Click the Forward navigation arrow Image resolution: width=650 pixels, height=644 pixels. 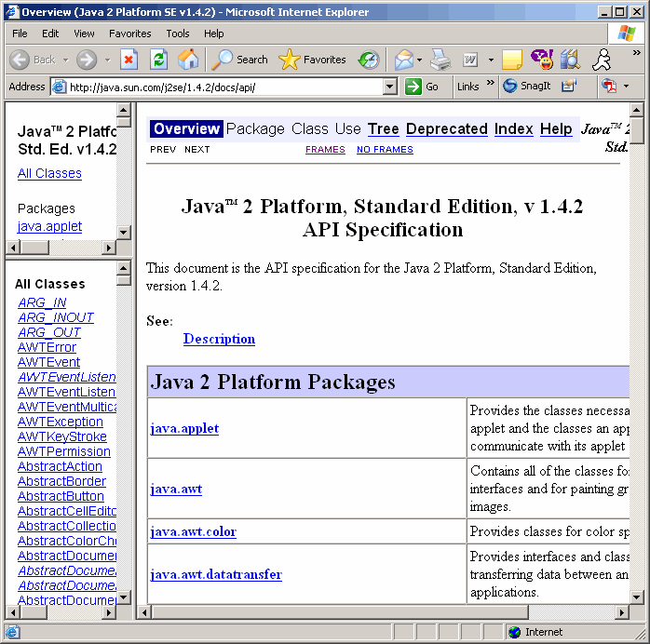pos(87,60)
